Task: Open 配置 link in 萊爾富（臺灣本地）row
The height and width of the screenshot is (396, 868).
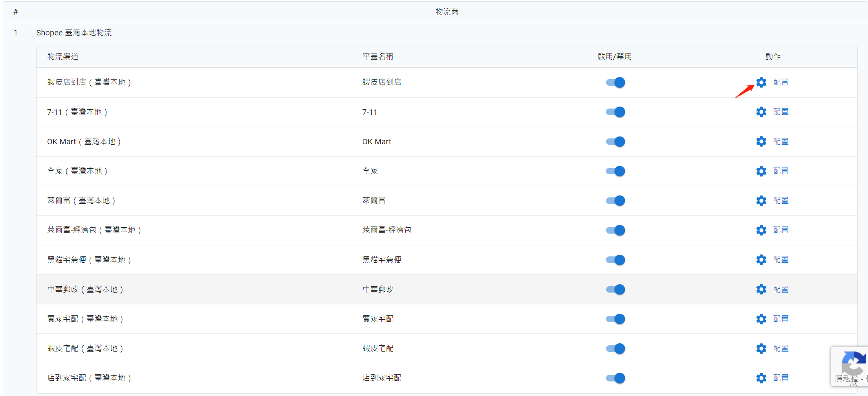Action: pyautogui.click(x=781, y=201)
